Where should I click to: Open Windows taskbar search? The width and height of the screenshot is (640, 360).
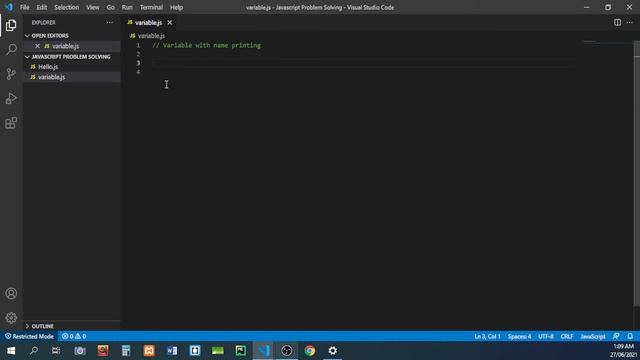pyautogui.click(x=34, y=351)
